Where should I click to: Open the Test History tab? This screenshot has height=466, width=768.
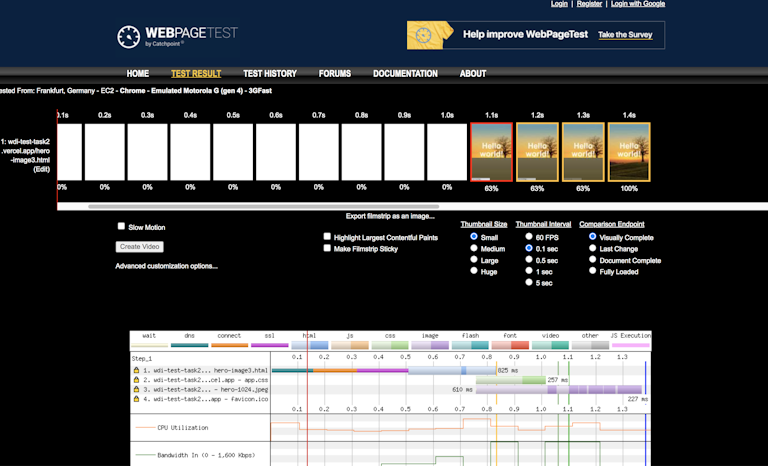click(x=269, y=74)
